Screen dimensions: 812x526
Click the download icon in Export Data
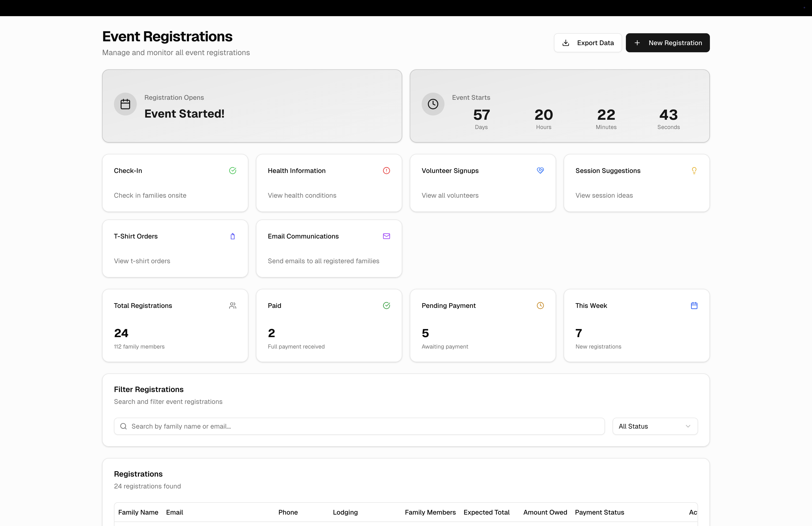click(566, 43)
